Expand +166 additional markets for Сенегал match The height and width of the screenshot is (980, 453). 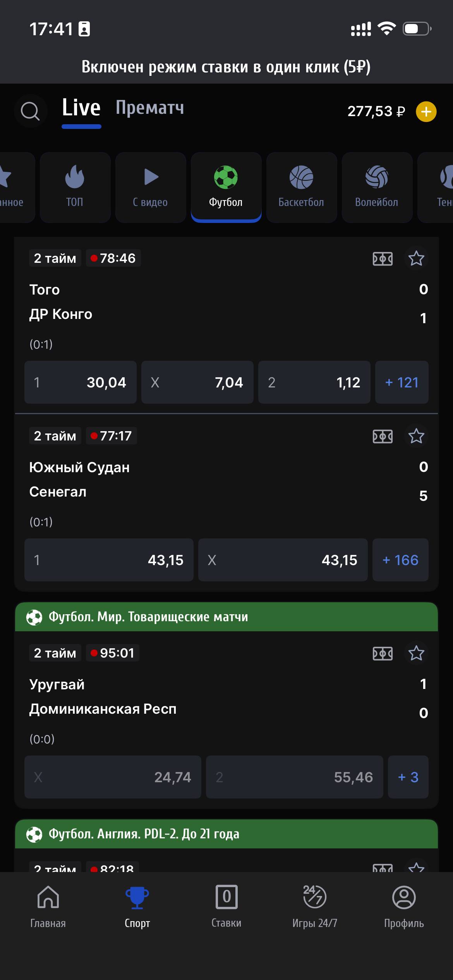click(x=400, y=560)
